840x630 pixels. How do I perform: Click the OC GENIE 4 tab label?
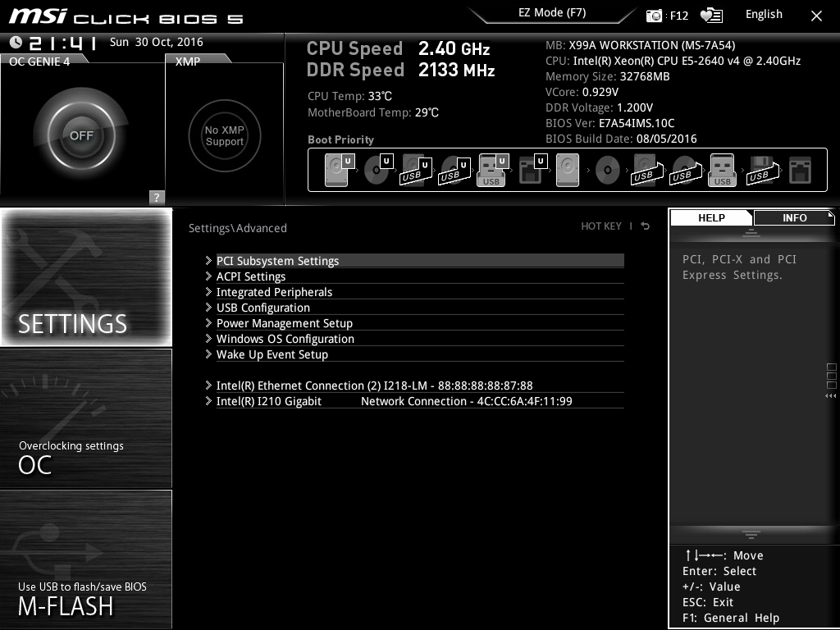pyautogui.click(x=39, y=62)
